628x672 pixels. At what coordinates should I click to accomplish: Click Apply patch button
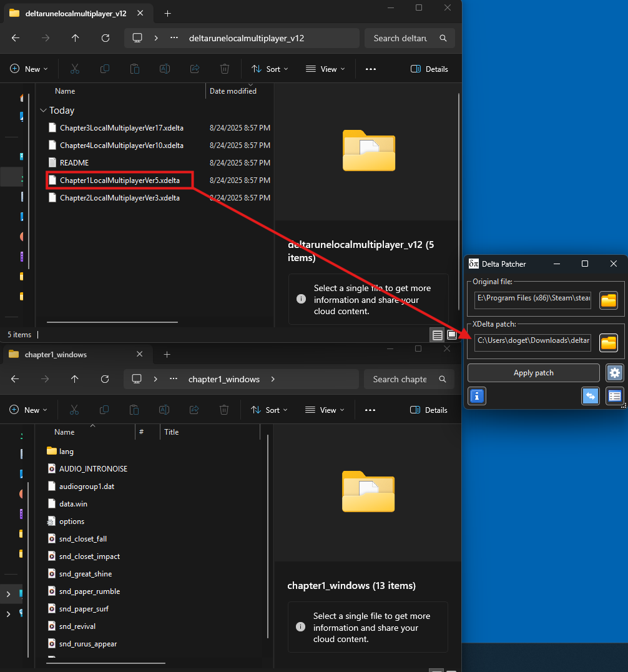click(533, 373)
